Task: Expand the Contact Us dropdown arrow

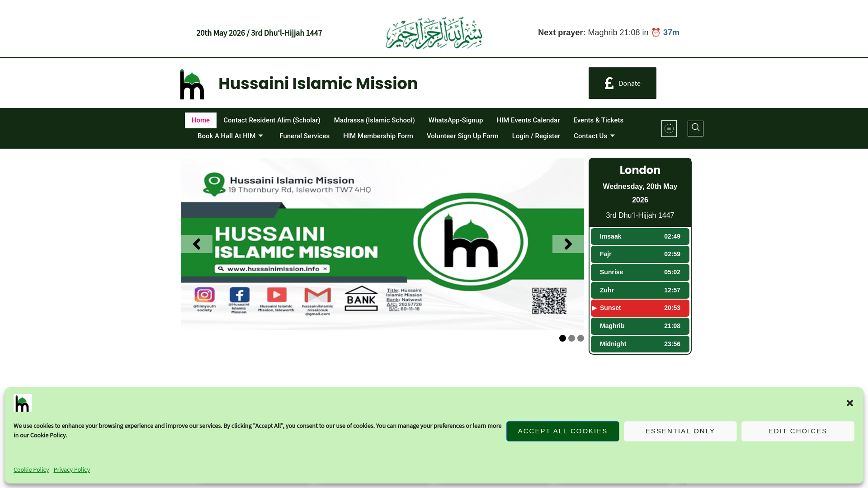Action: (x=612, y=136)
